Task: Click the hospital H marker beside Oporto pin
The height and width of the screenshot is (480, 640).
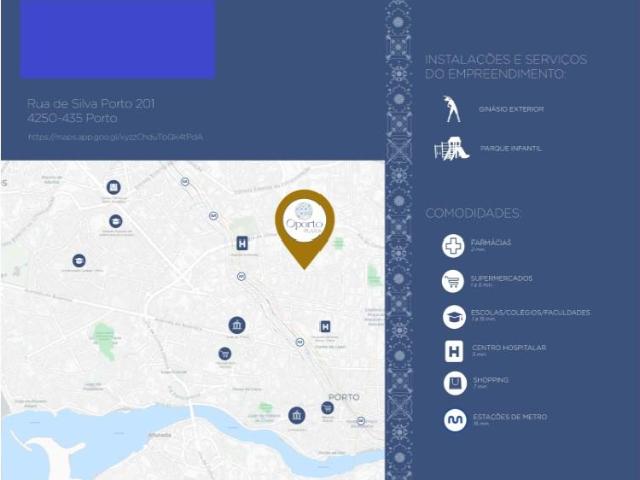Action: [242, 243]
